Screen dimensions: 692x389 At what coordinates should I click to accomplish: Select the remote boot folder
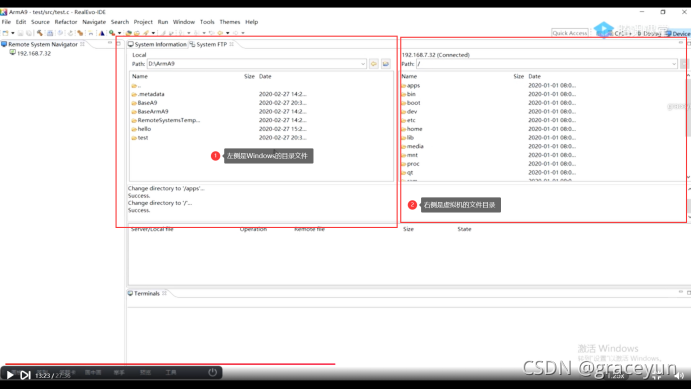tap(410, 103)
